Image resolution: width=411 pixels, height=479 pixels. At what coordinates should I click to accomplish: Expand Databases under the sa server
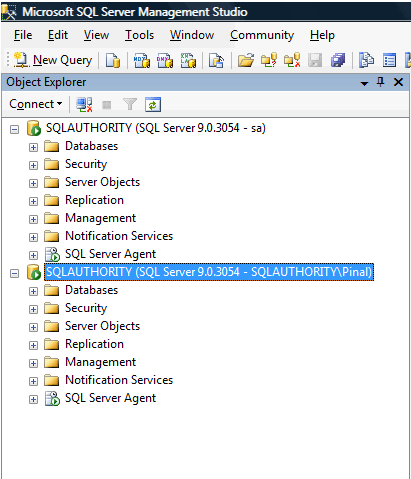33,147
